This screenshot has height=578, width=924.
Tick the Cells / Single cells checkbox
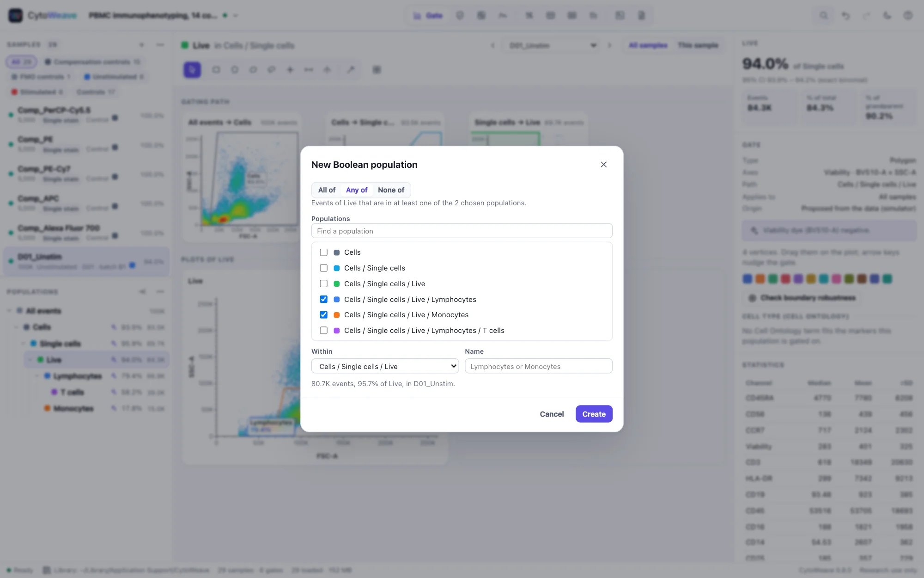coord(324,268)
